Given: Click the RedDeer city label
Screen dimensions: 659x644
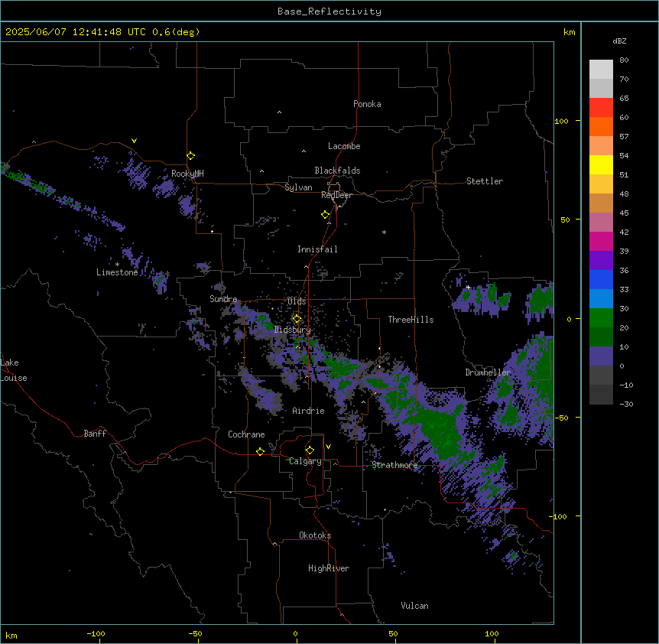Looking at the screenshot, I should (336, 195).
